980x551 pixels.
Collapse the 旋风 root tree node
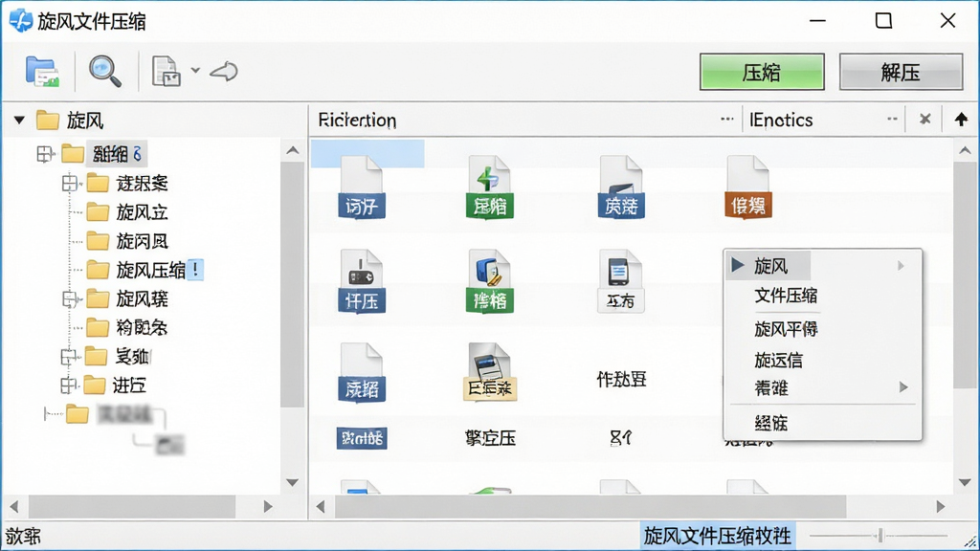(x=19, y=120)
